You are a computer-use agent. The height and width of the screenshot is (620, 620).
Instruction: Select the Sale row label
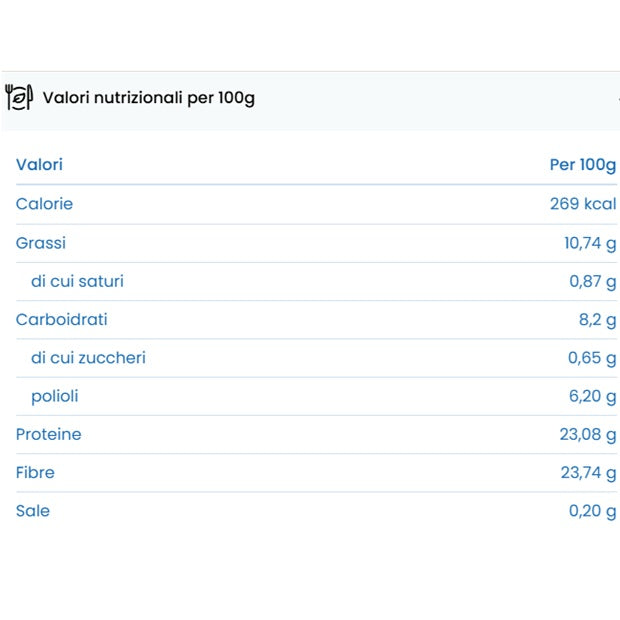33,511
